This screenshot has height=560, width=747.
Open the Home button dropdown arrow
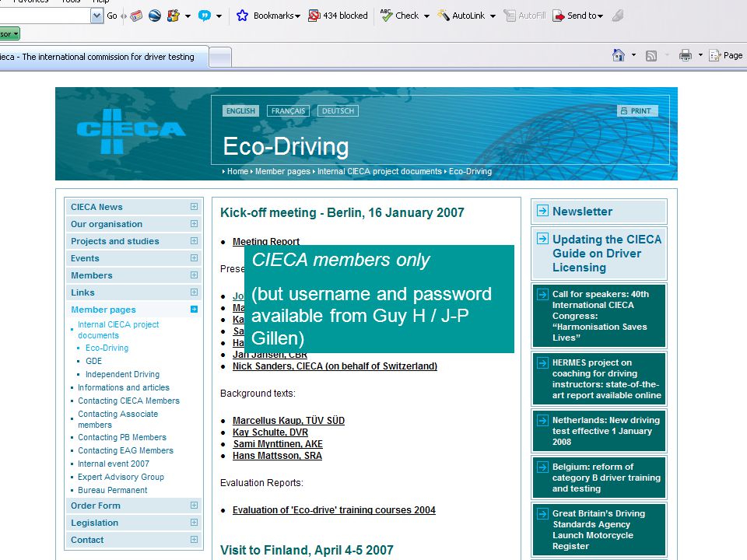click(633, 55)
